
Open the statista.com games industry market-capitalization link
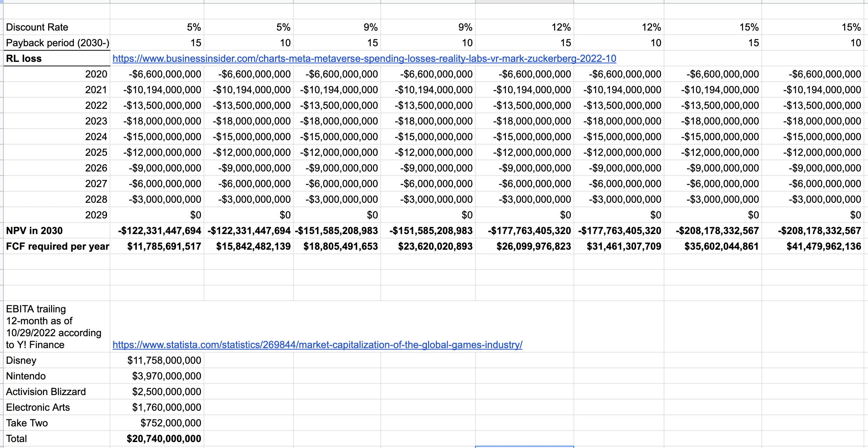(317, 345)
